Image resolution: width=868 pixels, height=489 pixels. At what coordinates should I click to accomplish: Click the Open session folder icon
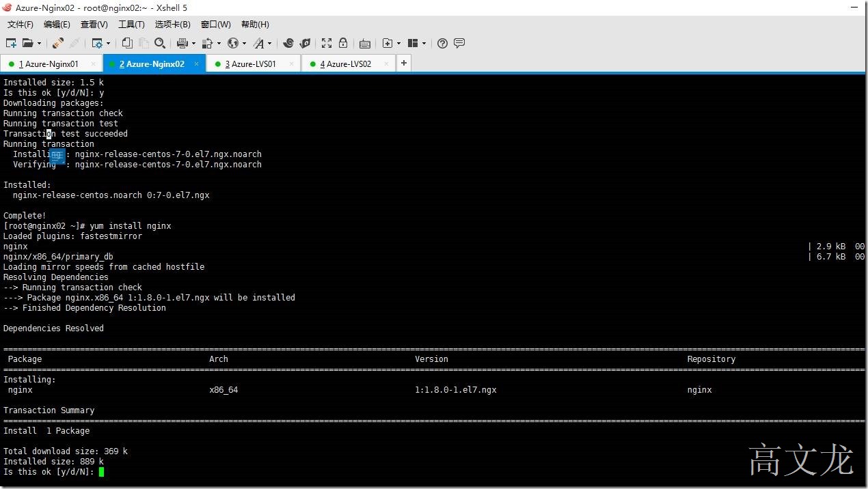pos(28,43)
